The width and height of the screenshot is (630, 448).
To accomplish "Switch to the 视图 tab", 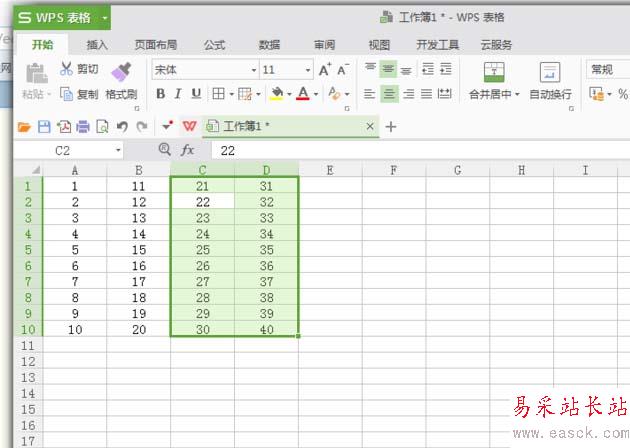I will [x=379, y=45].
